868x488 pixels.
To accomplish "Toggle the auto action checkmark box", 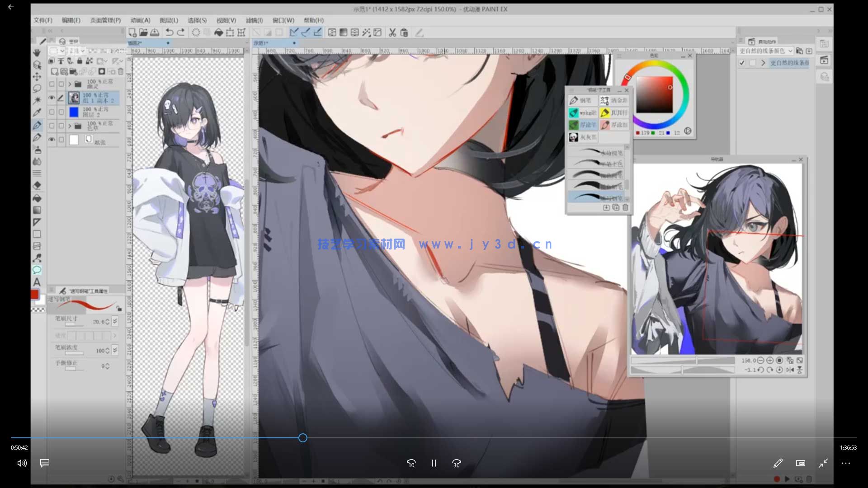I will coord(742,63).
